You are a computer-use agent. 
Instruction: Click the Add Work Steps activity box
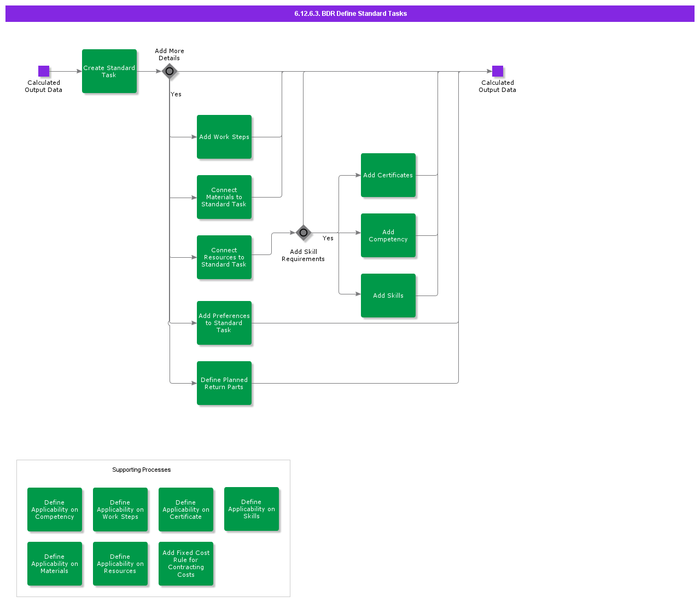tap(224, 137)
